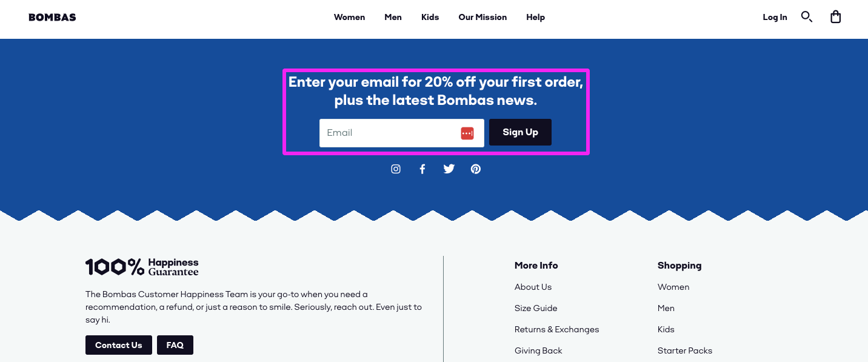
Task: Open the Kids navigation menu
Action: pos(430,17)
